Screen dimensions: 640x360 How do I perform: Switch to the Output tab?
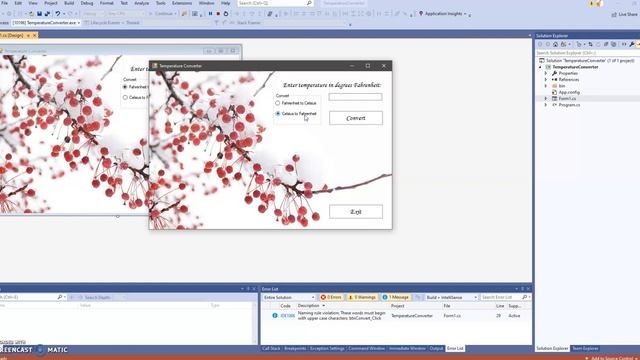[436, 349]
